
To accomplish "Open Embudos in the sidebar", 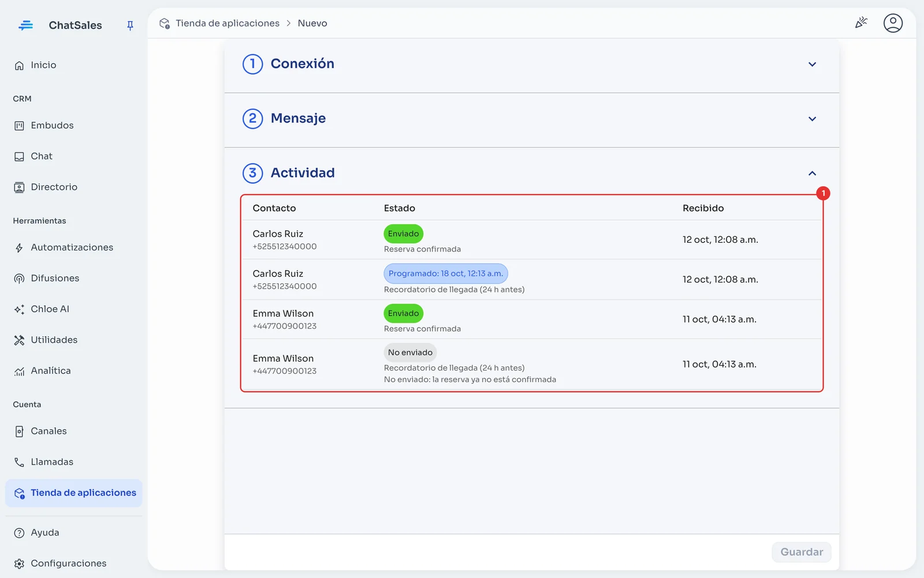I will tap(52, 125).
